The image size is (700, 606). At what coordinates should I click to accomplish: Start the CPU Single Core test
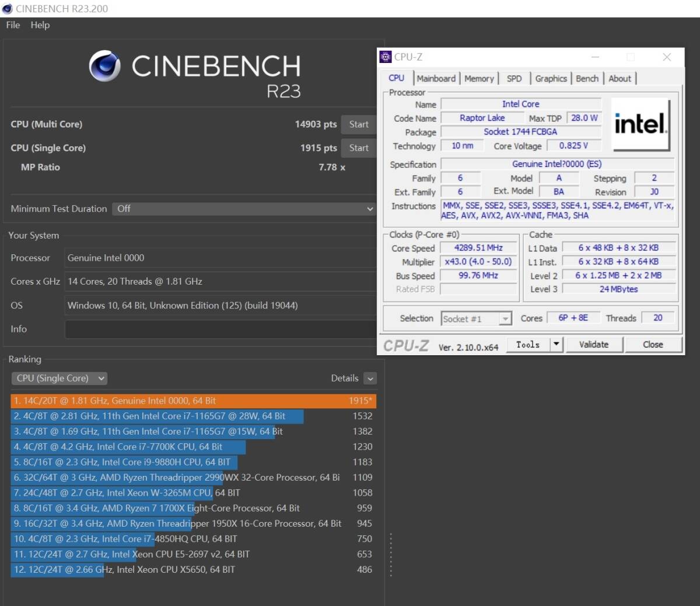pyautogui.click(x=359, y=148)
